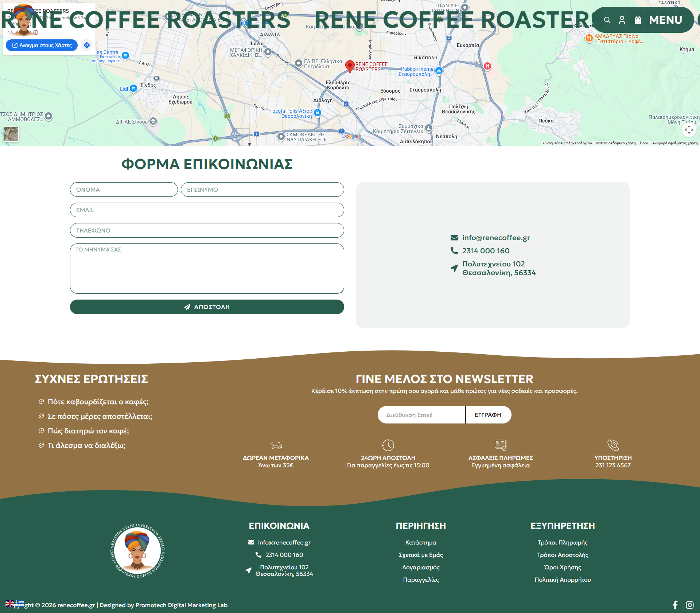Open the Facebook icon in footer
This screenshot has width=700, height=613.
pos(675,605)
